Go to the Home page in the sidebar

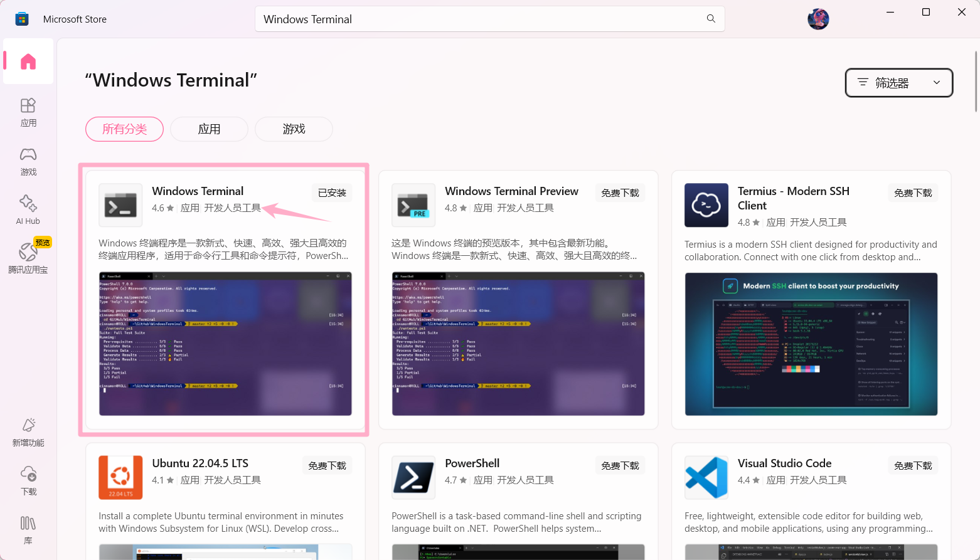(x=28, y=61)
